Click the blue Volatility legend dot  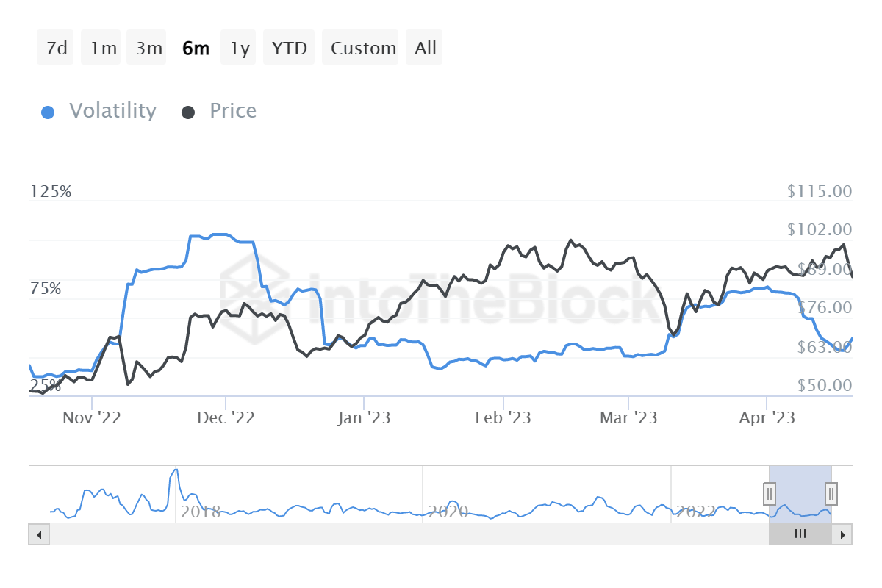point(48,110)
